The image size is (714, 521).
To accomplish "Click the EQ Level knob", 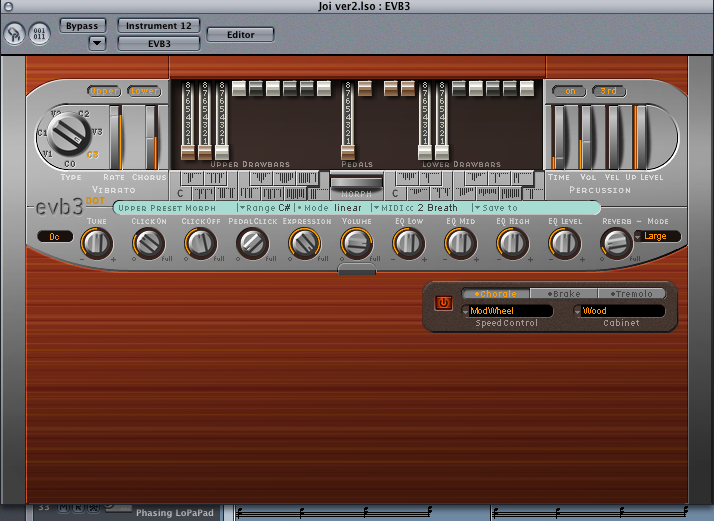I will (564, 243).
